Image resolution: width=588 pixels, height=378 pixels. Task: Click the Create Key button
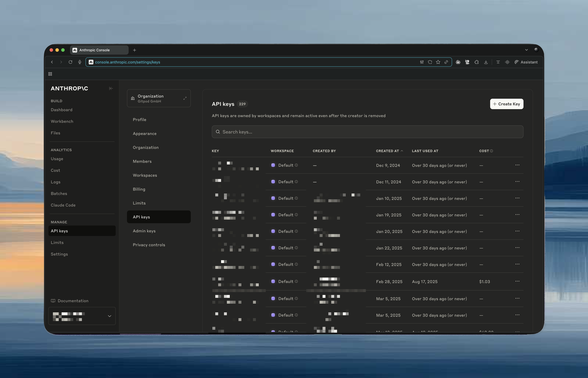tap(507, 104)
